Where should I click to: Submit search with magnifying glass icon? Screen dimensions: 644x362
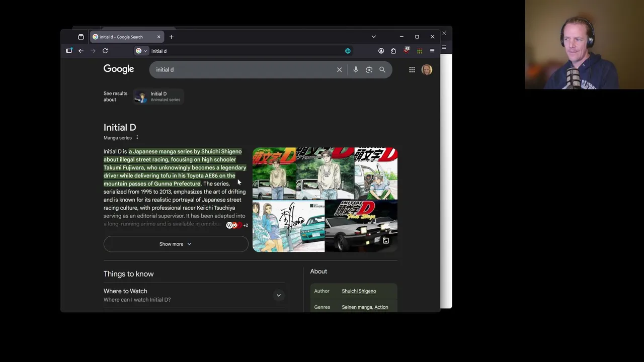(382, 70)
